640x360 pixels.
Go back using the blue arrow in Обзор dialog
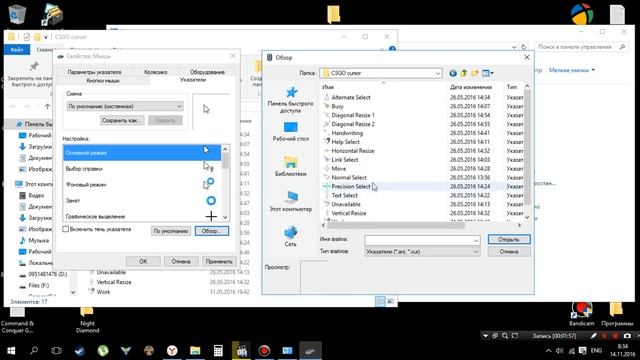453,73
